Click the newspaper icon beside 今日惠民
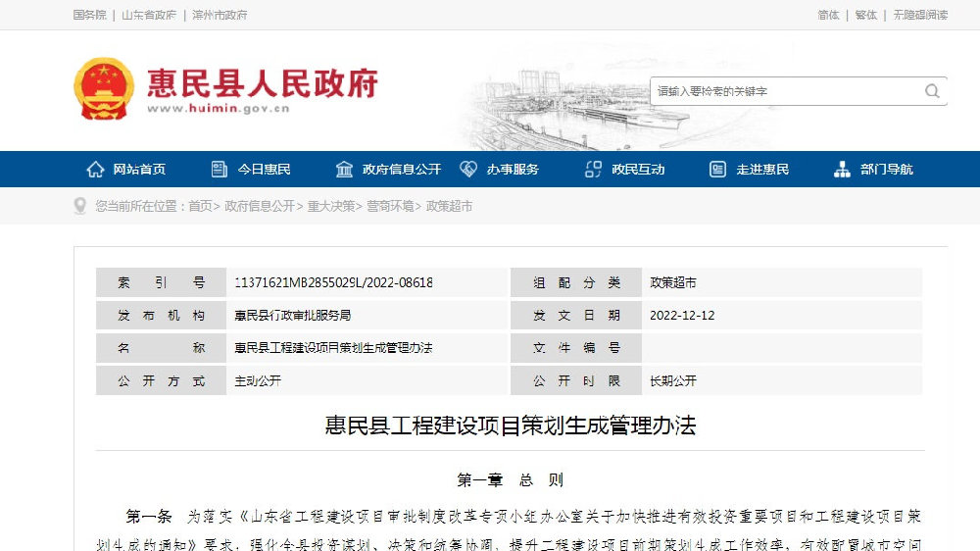The height and width of the screenshot is (551, 980). point(220,169)
